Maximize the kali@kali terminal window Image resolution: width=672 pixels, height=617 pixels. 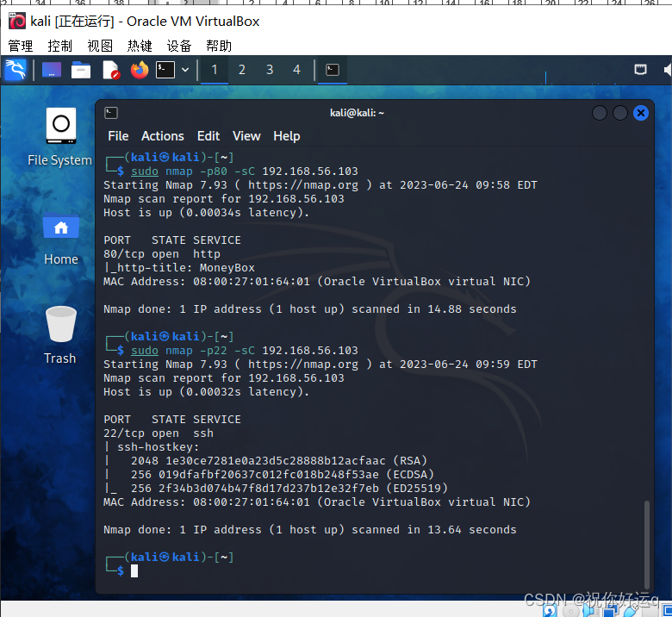point(620,113)
